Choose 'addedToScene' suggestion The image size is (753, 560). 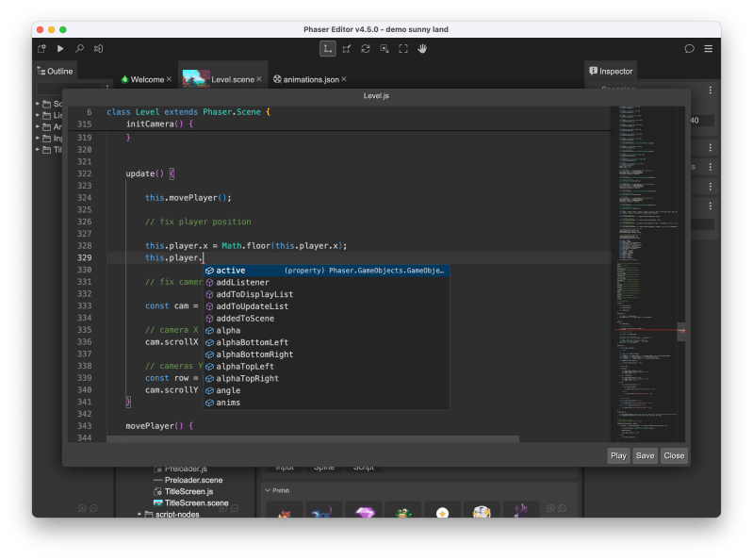327,319
